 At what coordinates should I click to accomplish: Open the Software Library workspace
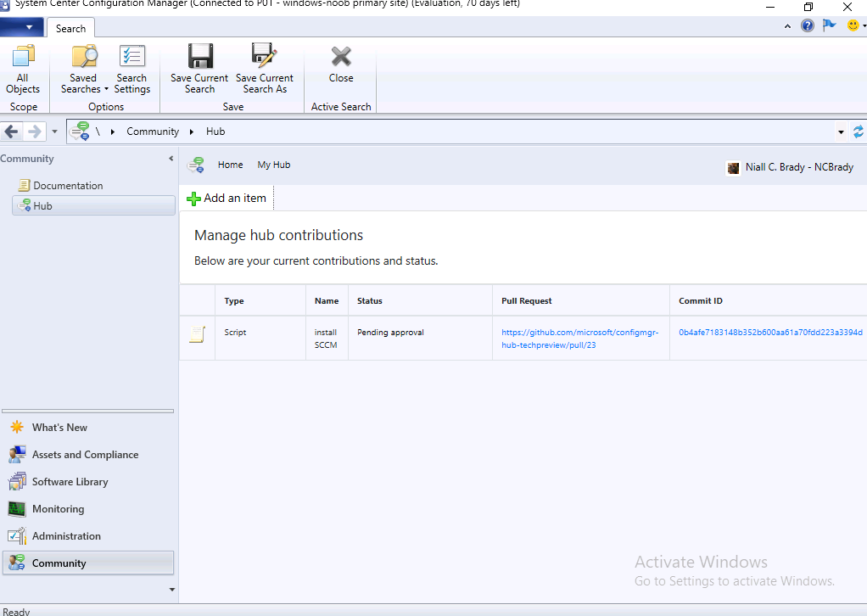[88, 482]
